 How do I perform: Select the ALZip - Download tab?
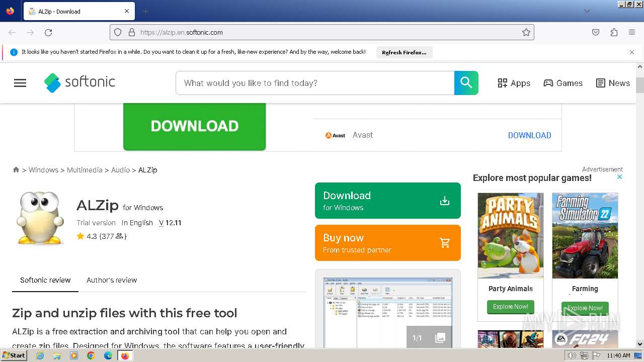[x=78, y=11]
